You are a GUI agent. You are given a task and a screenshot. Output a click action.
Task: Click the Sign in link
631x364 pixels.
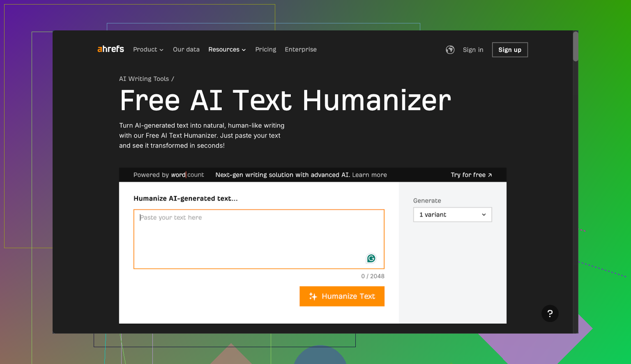coord(473,50)
